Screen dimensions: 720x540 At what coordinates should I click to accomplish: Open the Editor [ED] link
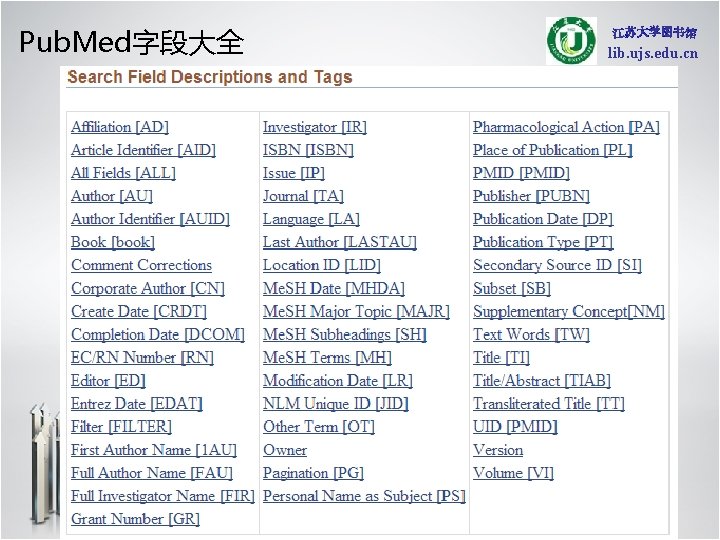point(108,381)
